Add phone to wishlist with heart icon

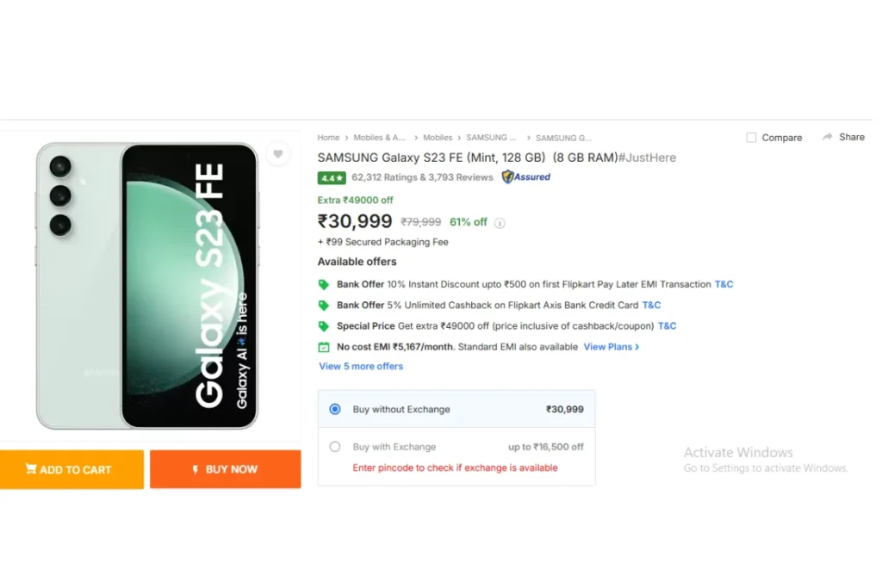coord(278,153)
